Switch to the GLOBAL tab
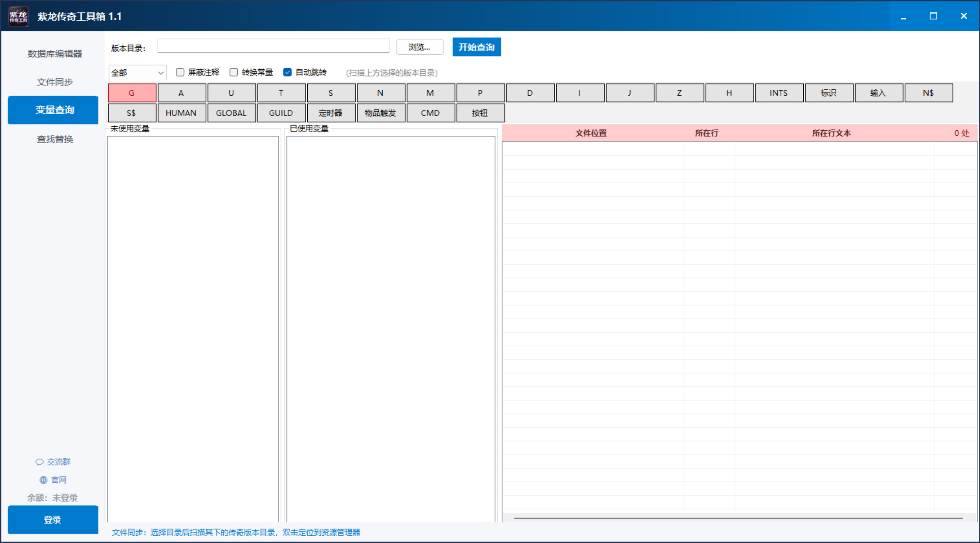The height and width of the screenshot is (543, 980). coord(231,113)
